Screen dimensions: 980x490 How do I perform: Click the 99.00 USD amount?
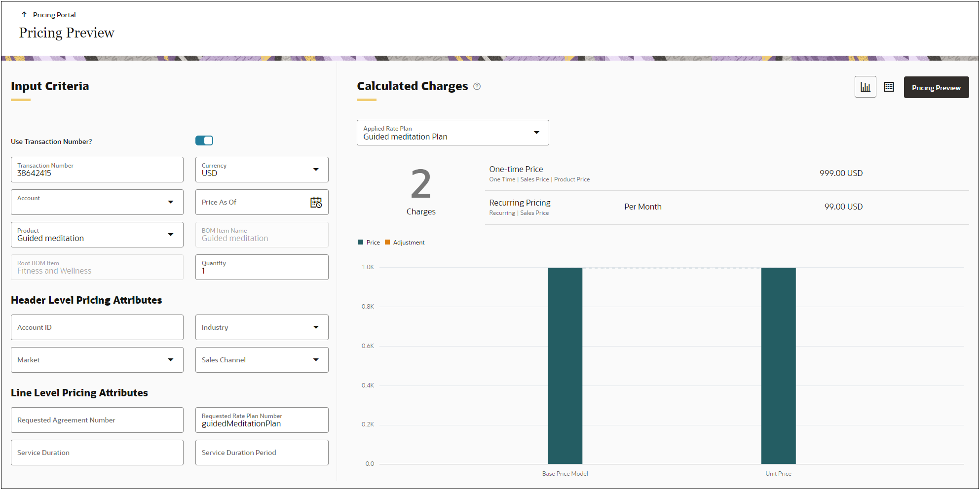(x=843, y=207)
